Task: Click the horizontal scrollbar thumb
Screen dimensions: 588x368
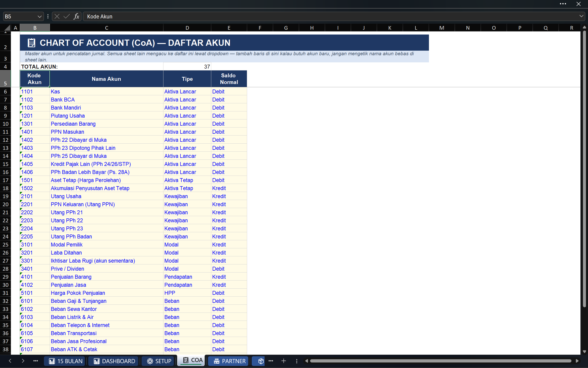Action: pos(440,361)
